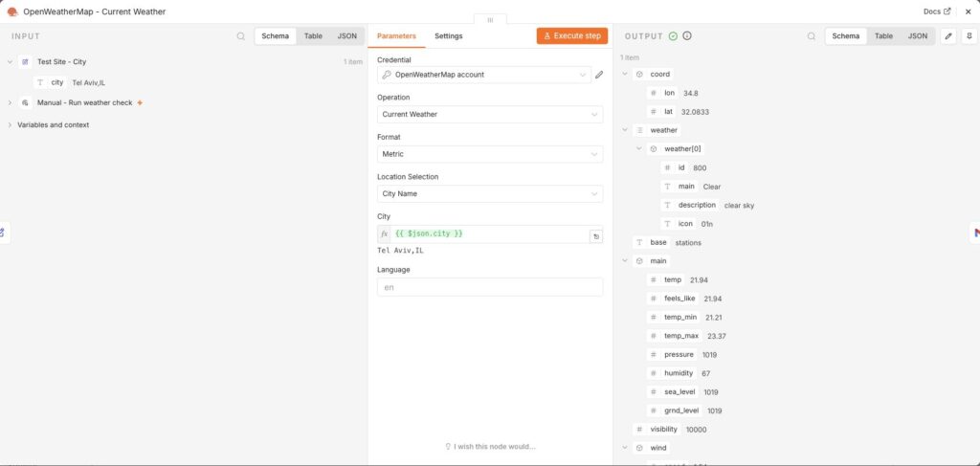Viewport: 980px width, 466px height.
Task: Click I wish this node would link
Action: click(490, 447)
